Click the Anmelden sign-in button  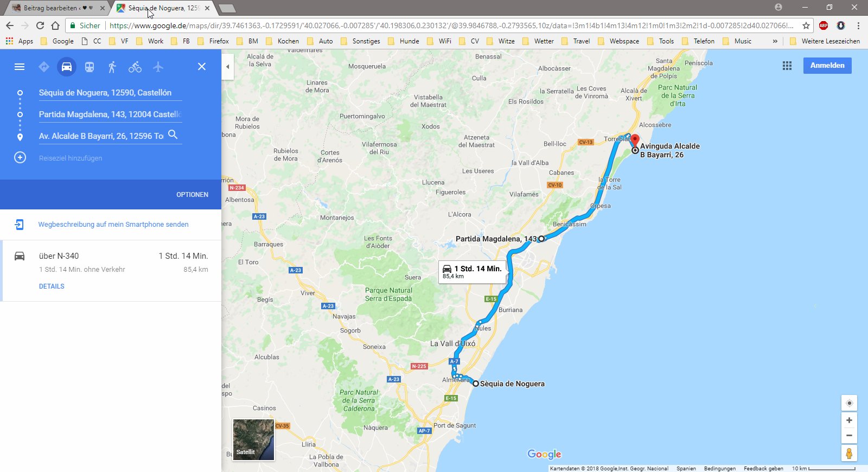[x=827, y=66]
